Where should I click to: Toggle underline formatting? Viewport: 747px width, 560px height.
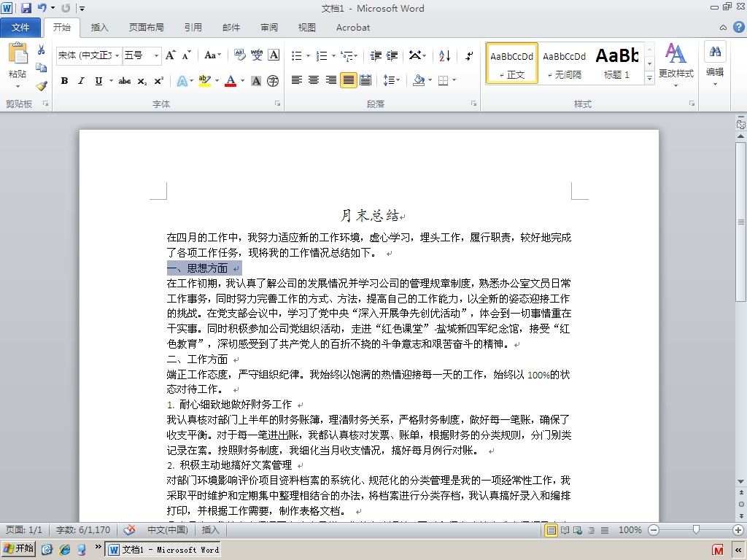pyautogui.click(x=98, y=81)
